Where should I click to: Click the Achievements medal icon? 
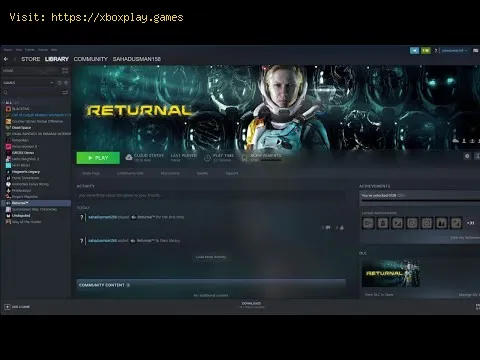coord(244,158)
